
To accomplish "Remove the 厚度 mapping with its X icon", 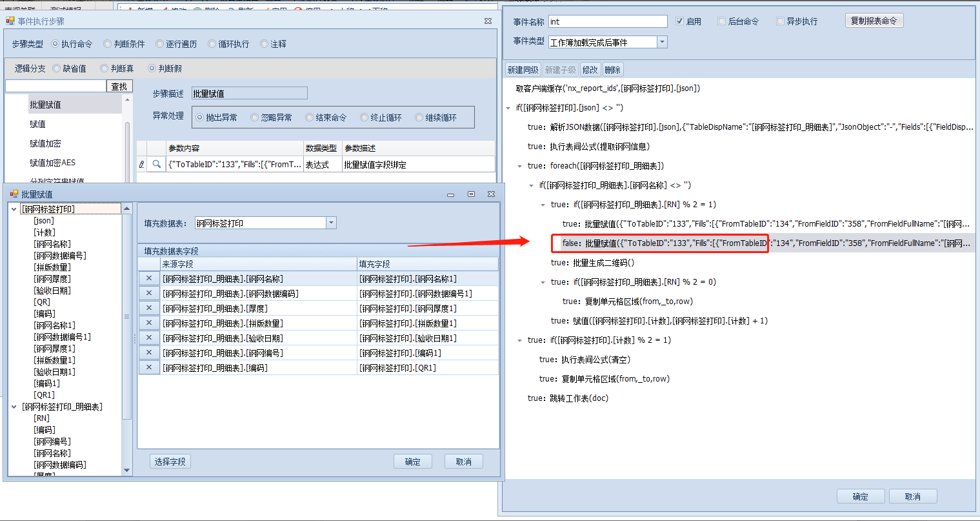I will (x=149, y=308).
